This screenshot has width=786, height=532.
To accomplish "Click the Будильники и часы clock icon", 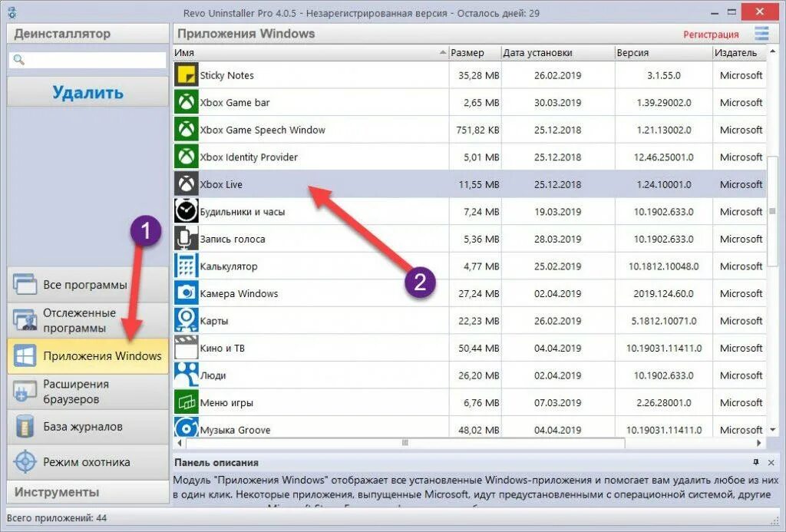I will click(186, 211).
